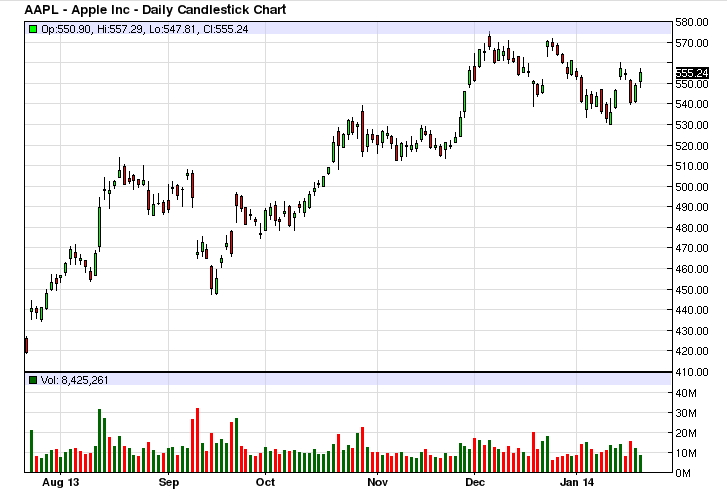Click the 540.00 price axis label
727x496 pixels.
692,104
